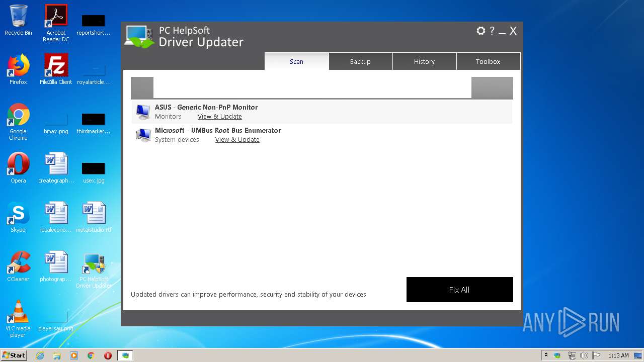Image resolution: width=644 pixels, height=362 pixels.
Task: Open help question mark in Driver Updater
Action: click(492, 31)
